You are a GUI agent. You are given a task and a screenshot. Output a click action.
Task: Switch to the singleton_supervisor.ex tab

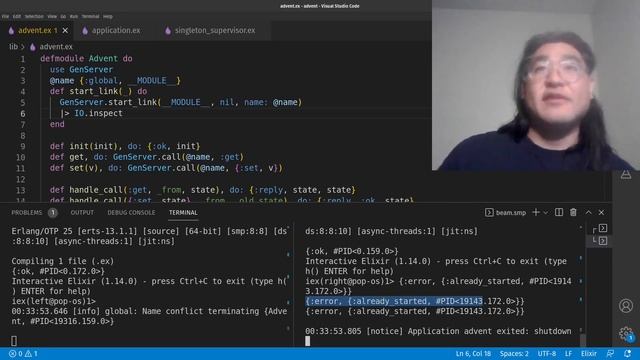(x=215, y=31)
